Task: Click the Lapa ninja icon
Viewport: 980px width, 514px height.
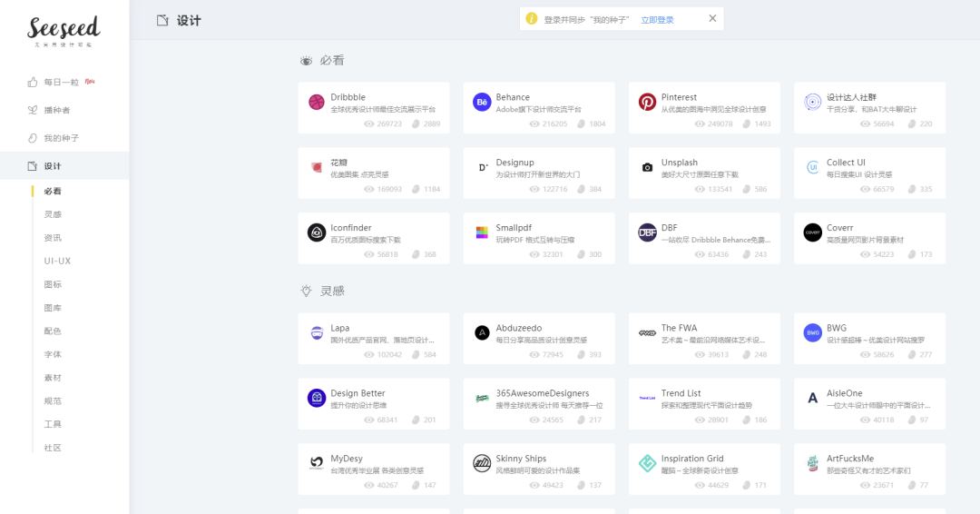Action: (x=317, y=332)
